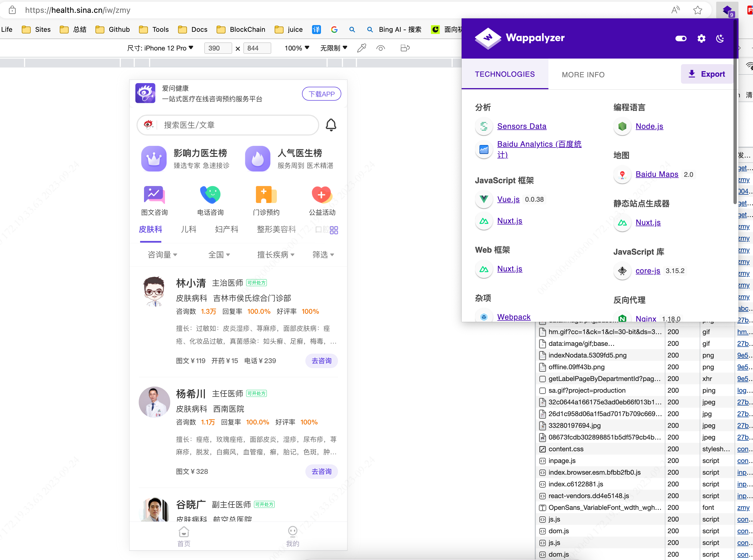Open the 门诊预约 icon
The width and height of the screenshot is (753, 560).
pyautogui.click(x=266, y=195)
